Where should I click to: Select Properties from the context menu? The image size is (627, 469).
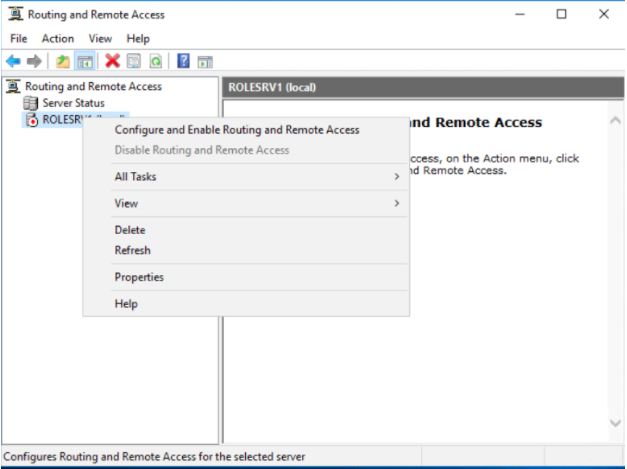click(139, 277)
